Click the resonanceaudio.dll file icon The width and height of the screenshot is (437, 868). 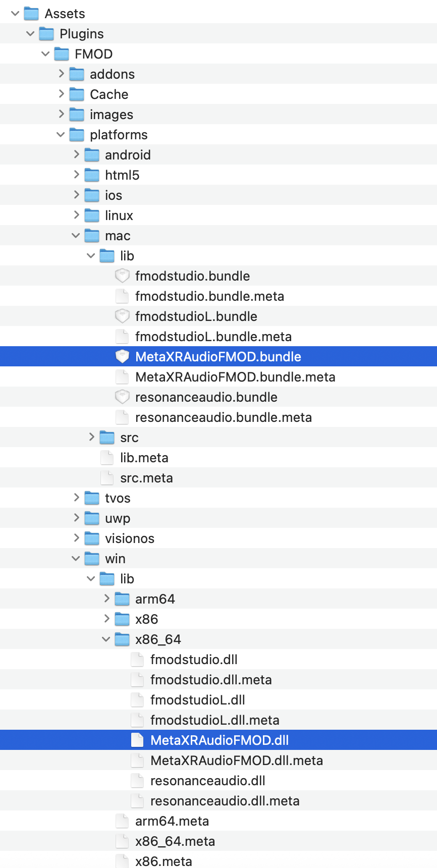click(x=137, y=780)
